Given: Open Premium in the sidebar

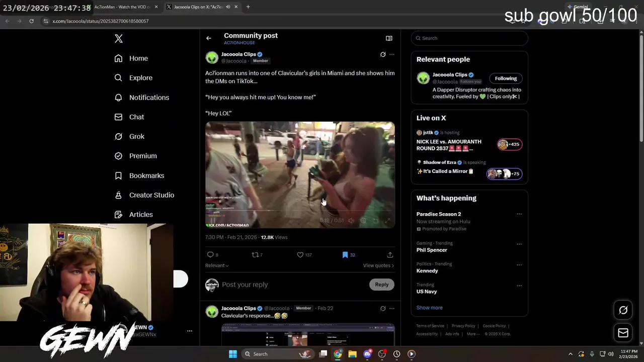Looking at the screenshot, I should 135,156.
